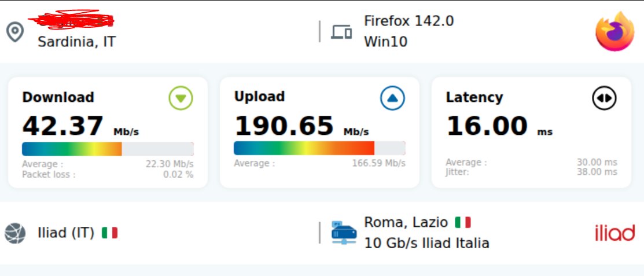Click the network globe icon
The image size is (644, 276).
tap(15, 233)
